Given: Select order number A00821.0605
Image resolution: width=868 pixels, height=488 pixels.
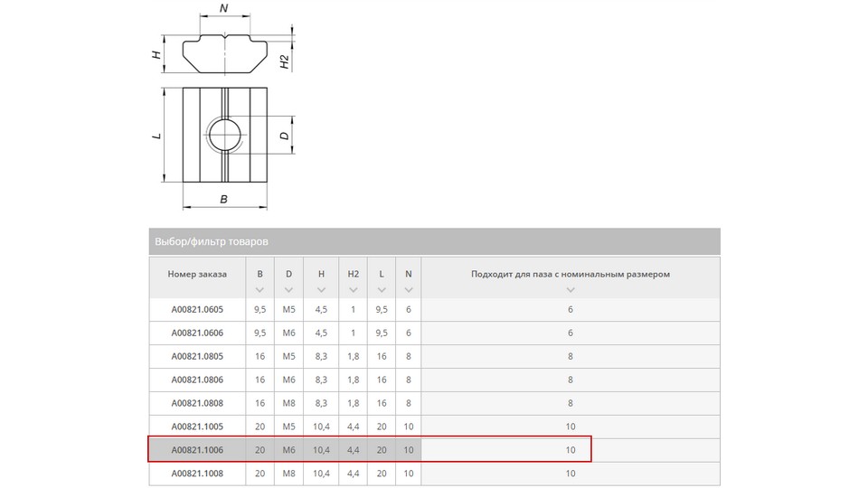Looking at the screenshot, I should pos(197,309).
